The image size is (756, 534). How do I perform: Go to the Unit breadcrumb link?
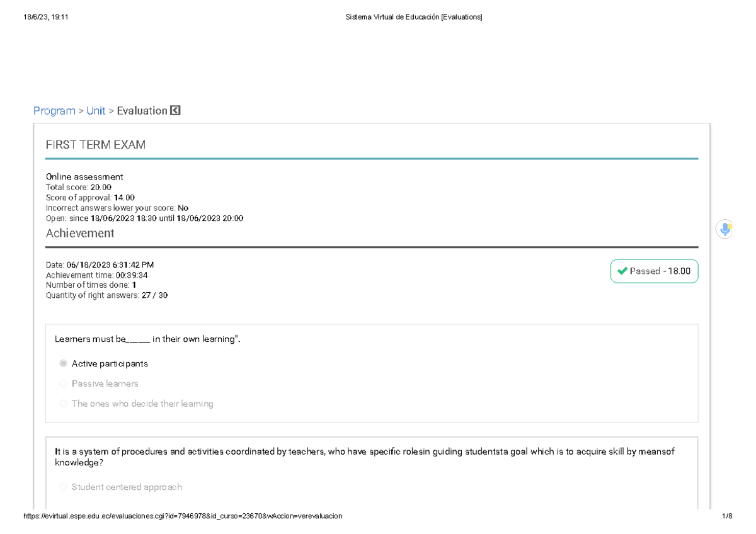(96, 111)
